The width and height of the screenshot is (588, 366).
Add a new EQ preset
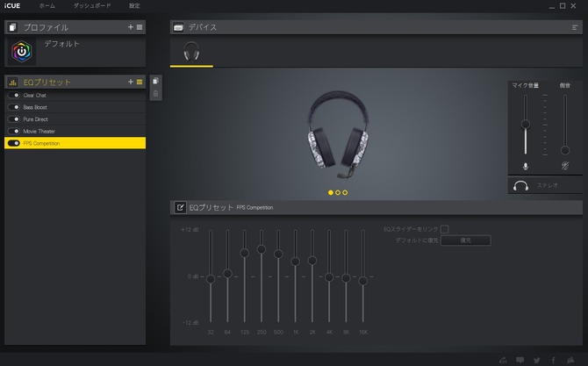[131, 82]
